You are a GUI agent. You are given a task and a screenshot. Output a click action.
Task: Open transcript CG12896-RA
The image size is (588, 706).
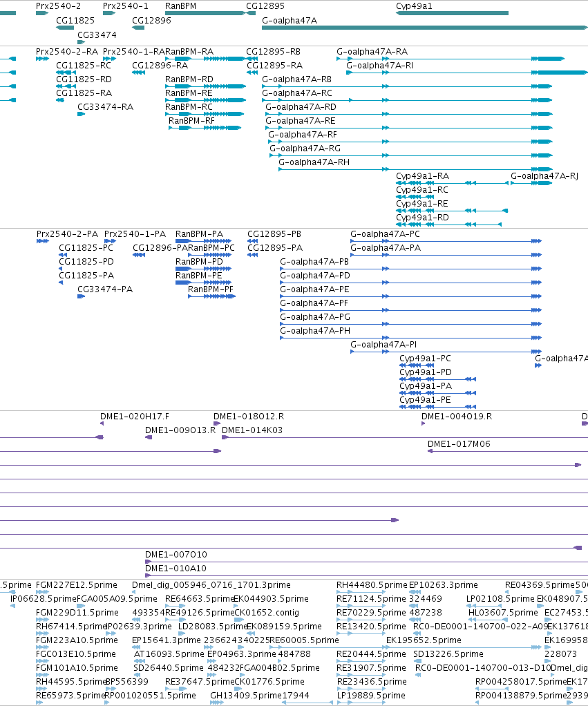160,66
